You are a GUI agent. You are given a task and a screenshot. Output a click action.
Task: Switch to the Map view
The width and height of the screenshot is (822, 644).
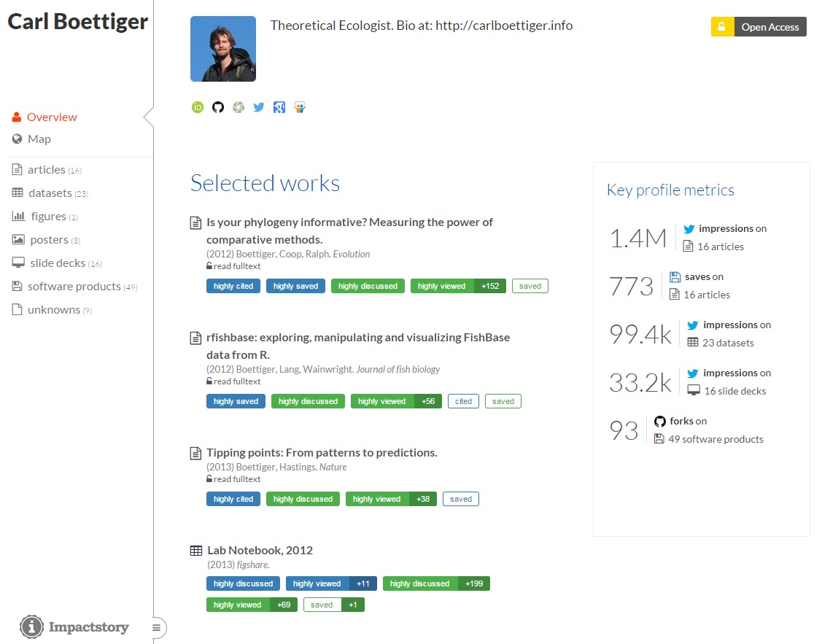pyautogui.click(x=31, y=139)
